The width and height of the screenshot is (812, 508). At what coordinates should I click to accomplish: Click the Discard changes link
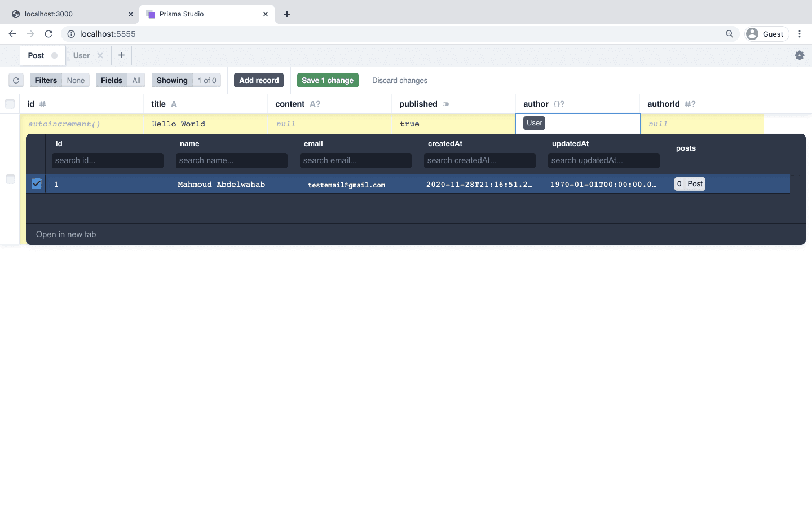(x=400, y=80)
